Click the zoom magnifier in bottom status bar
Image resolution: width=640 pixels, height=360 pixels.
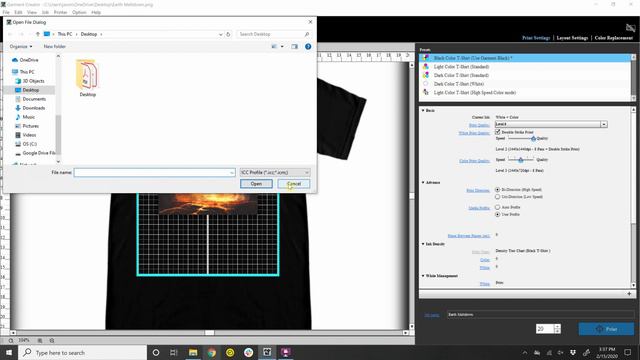coord(11,340)
